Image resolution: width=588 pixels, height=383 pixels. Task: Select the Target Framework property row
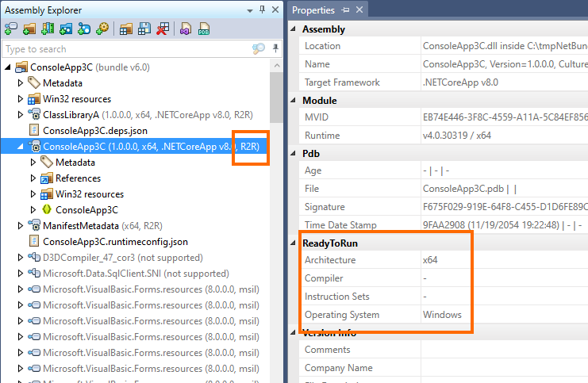(x=444, y=82)
